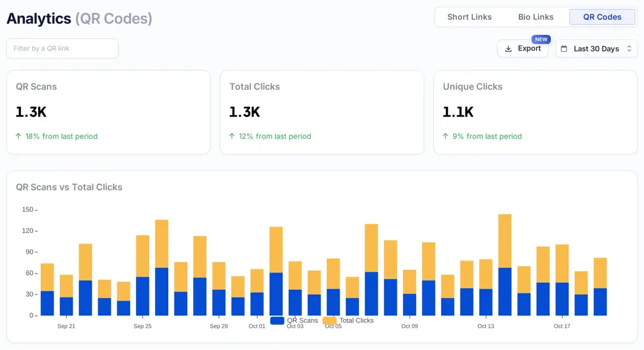
Task: Click the Analytics (QR Codes) page title
Action: pos(79,18)
